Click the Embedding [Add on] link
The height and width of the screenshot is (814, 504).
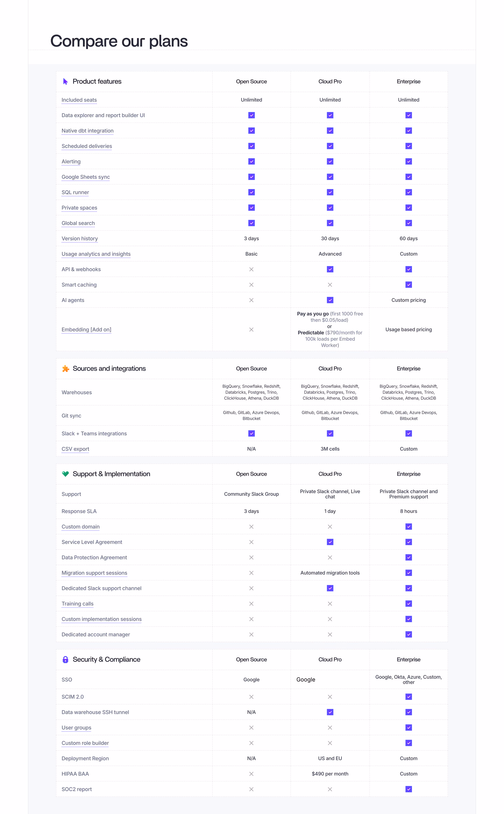[86, 330]
